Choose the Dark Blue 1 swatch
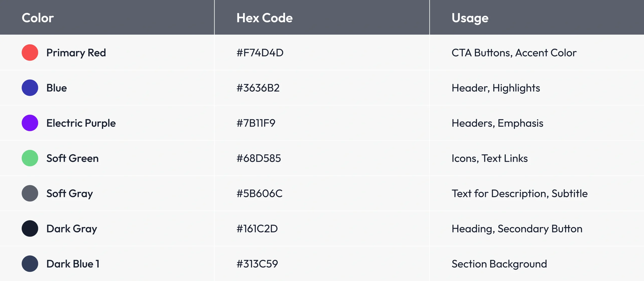This screenshot has height=281, width=644. pos(30,264)
